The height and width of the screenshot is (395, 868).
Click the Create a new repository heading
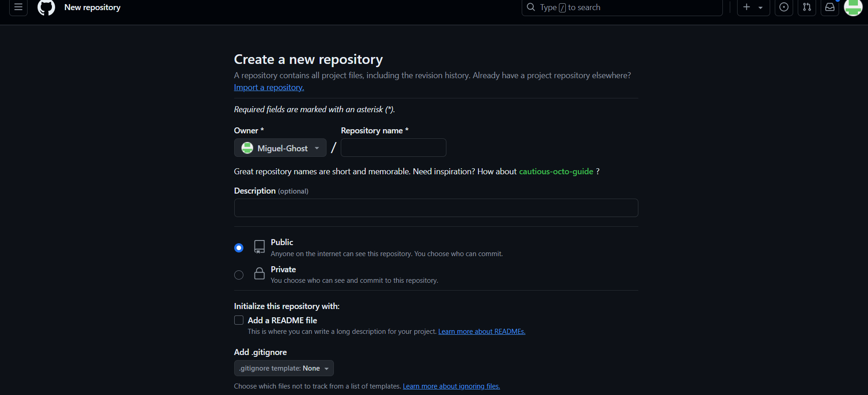(309, 59)
